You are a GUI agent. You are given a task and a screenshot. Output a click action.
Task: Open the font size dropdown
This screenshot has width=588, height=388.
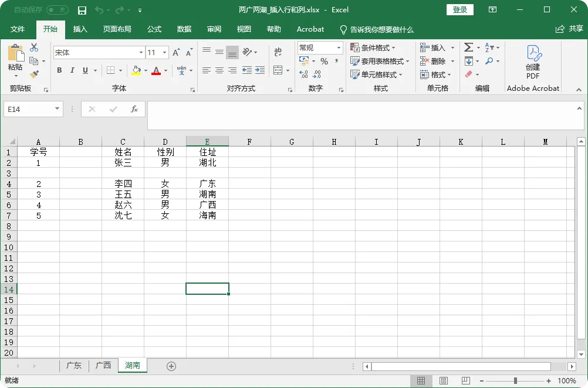[165, 52]
